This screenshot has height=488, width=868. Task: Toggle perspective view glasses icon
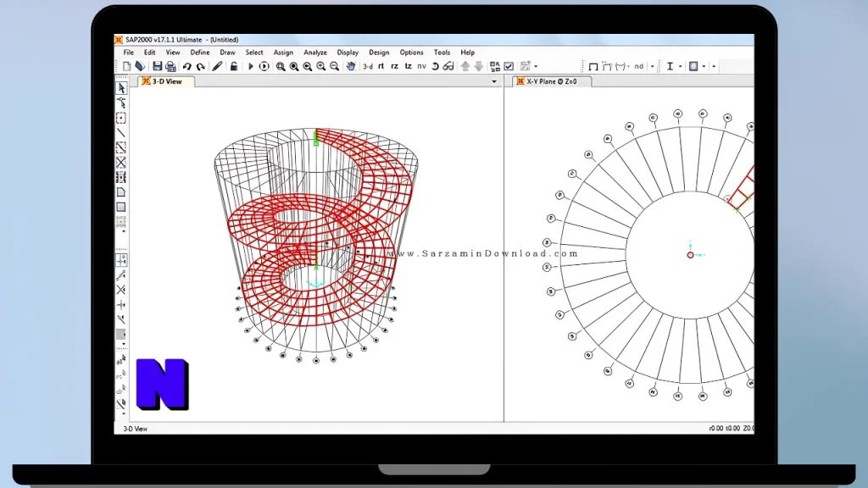pyautogui.click(x=448, y=66)
